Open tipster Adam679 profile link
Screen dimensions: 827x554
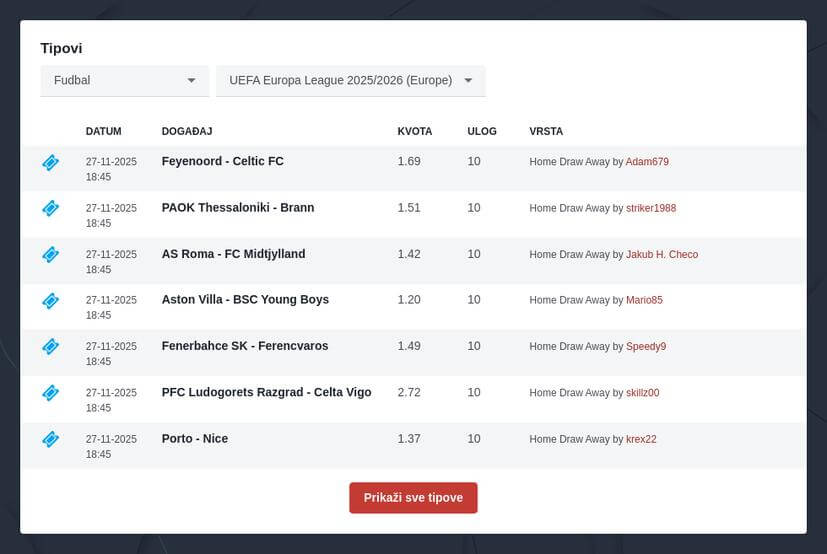point(647,162)
